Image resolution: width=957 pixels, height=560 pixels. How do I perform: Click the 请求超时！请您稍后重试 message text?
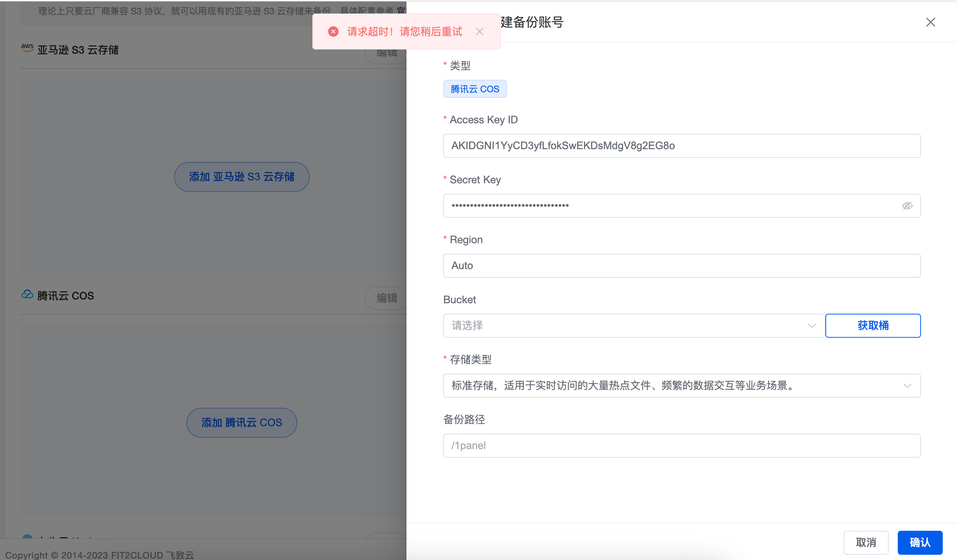pos(405,31)
